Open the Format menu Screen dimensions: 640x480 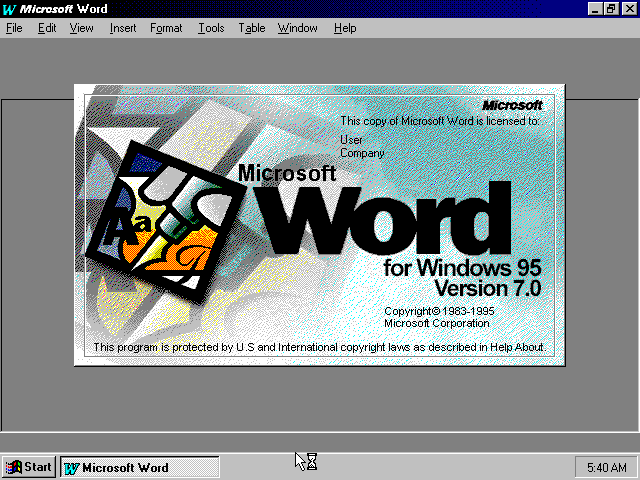(166, 28)
